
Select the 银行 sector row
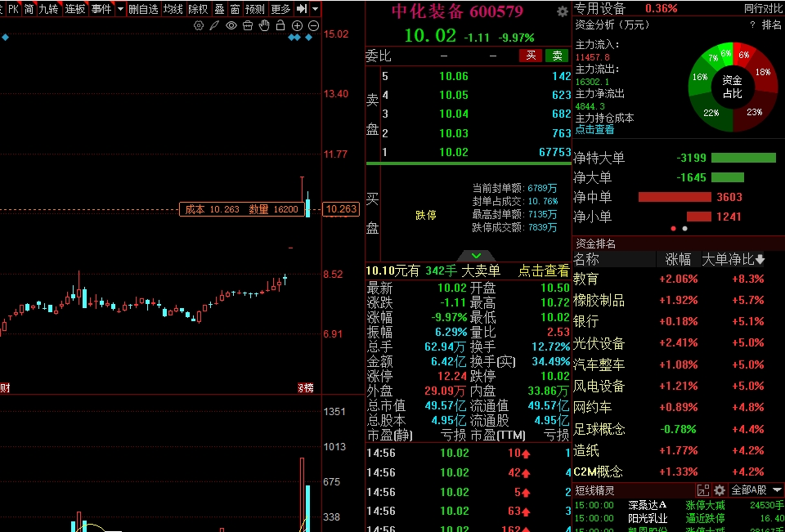point(679,321)
